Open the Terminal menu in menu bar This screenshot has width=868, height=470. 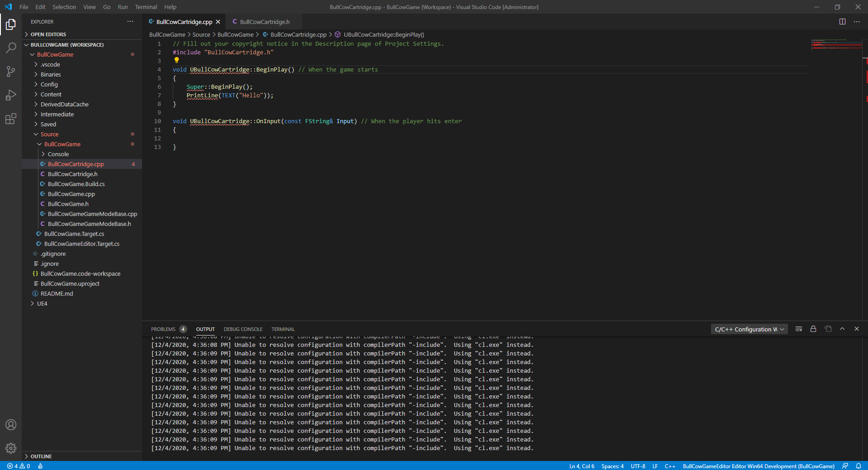(146, 7)
